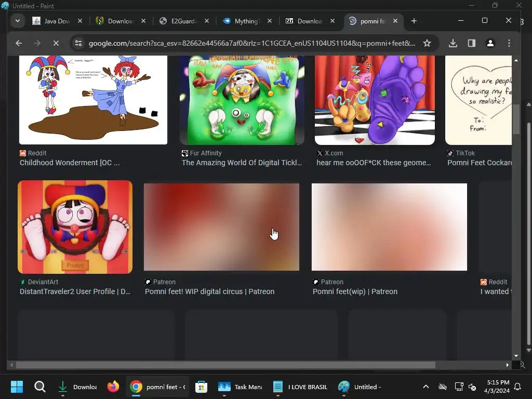Switch to the Untitled Paint taskbar item
This screenshot has width=532, height=399.
pyautogui.click(x=361, y=387)
